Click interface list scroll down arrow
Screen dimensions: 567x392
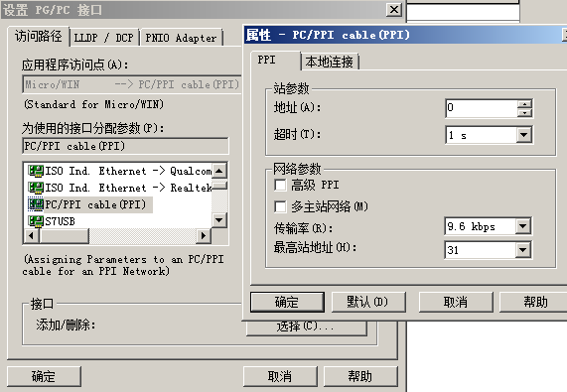[x=219, y=219]
